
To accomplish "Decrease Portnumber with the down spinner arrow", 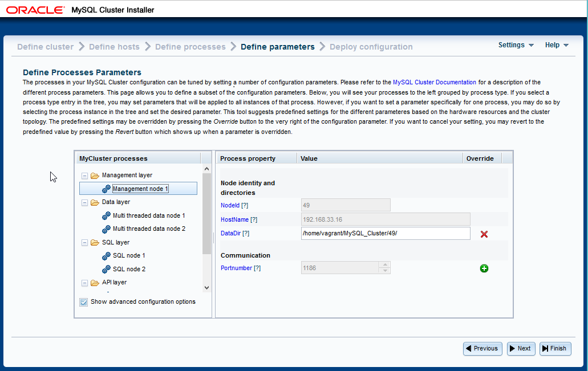I will (x=385, y=271).
